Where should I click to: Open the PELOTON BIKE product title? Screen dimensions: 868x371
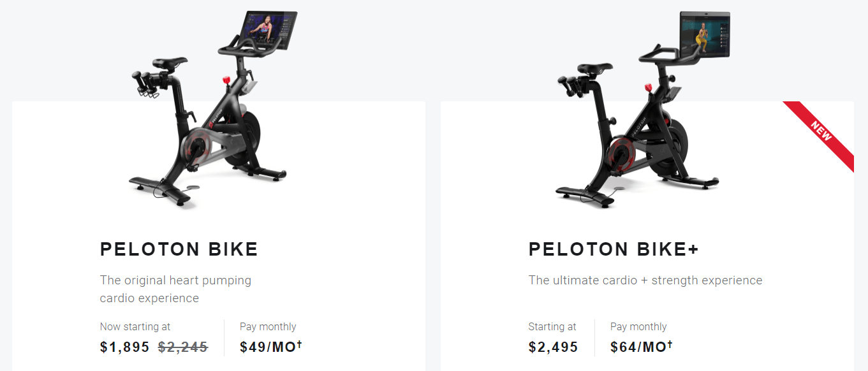[179, 249]
